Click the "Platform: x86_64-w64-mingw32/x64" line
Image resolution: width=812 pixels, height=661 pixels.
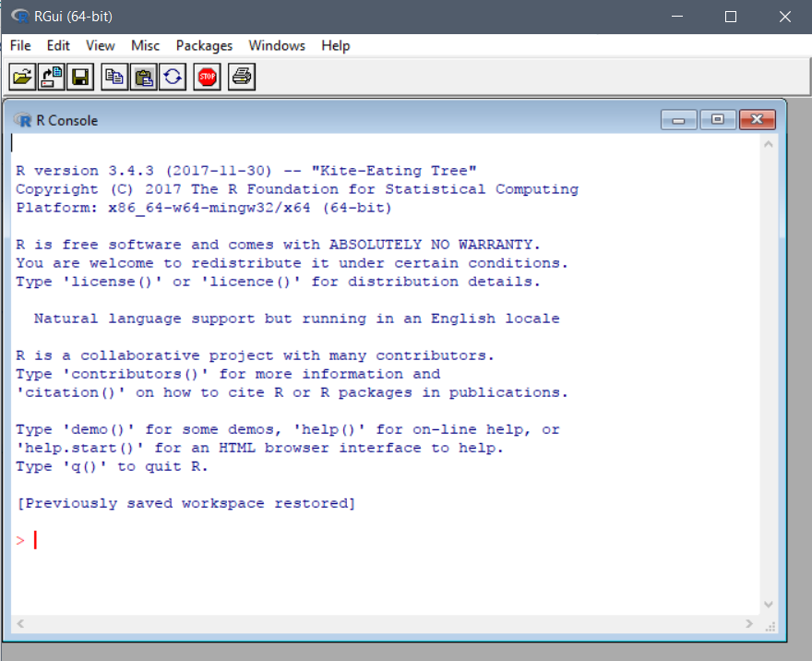204,209
